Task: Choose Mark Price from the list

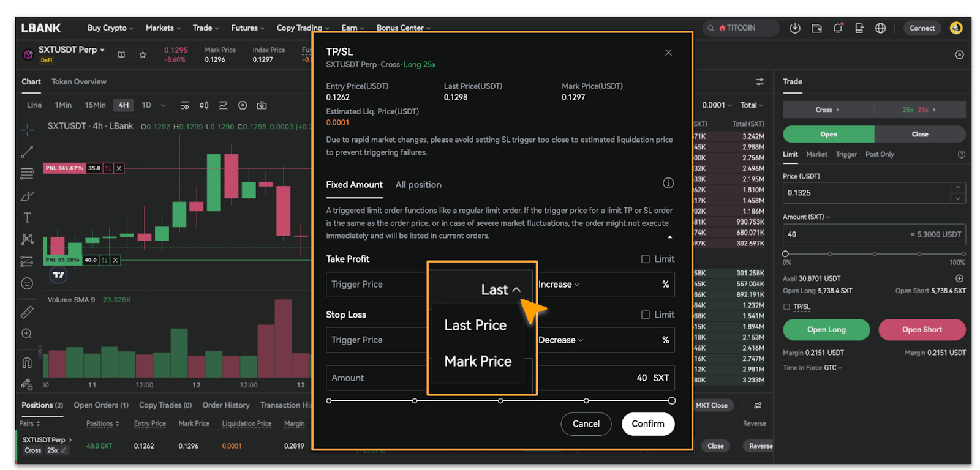Action: tap(478, 361)
